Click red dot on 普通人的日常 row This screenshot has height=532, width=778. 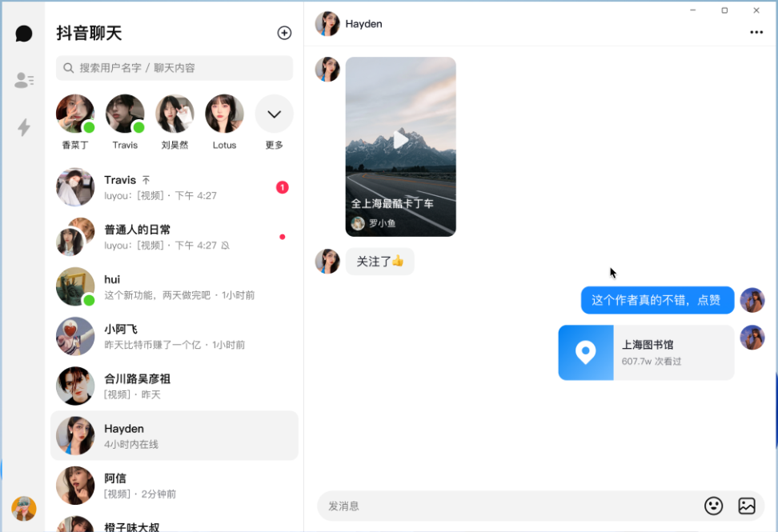click(283, 237)
